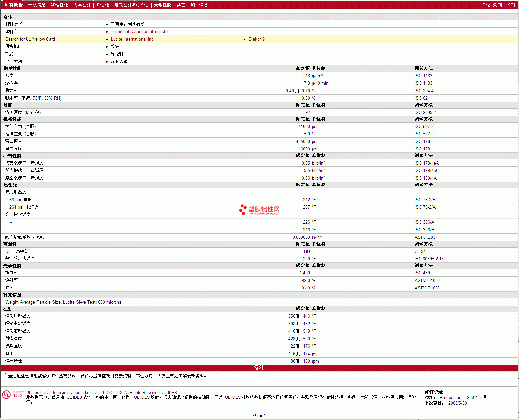
Task: Click the 模具温度 label
Action: click(x=13, y=346)
